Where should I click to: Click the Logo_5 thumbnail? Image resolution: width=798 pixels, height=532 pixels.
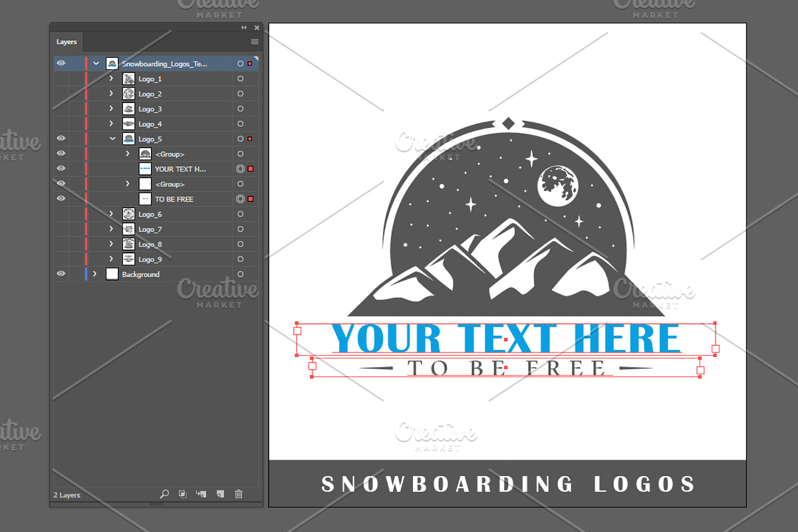pyautogui.click(x=129, y=139)
